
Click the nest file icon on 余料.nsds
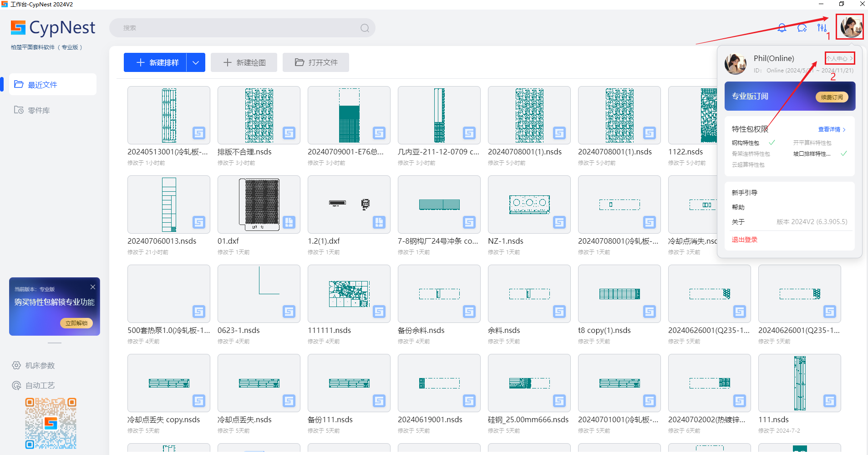pyautogui.click(x=559, y=312)
